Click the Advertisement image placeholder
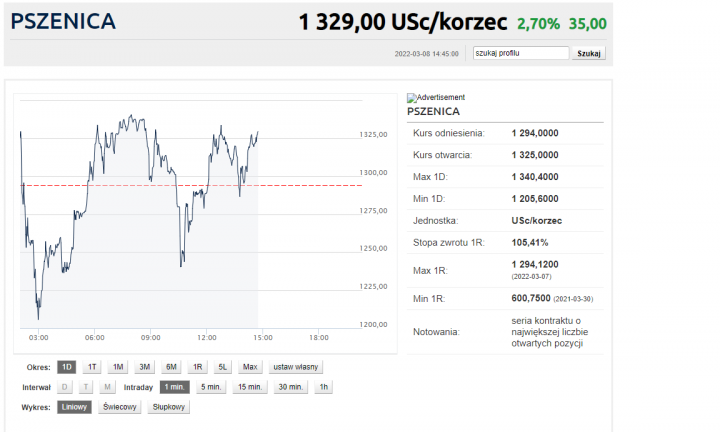 pyautogui.click(x=436, y=97)
